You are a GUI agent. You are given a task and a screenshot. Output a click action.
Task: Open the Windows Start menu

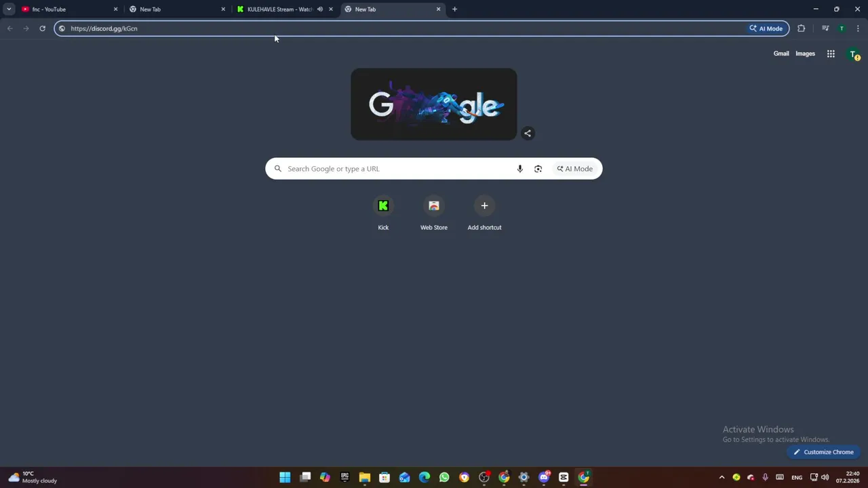point(285,477)
